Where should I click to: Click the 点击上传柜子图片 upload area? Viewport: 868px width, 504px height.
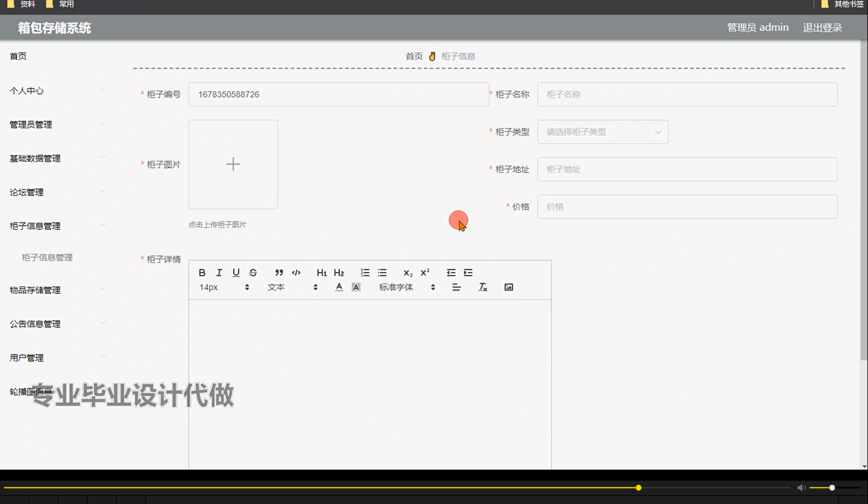pos(232,164)
